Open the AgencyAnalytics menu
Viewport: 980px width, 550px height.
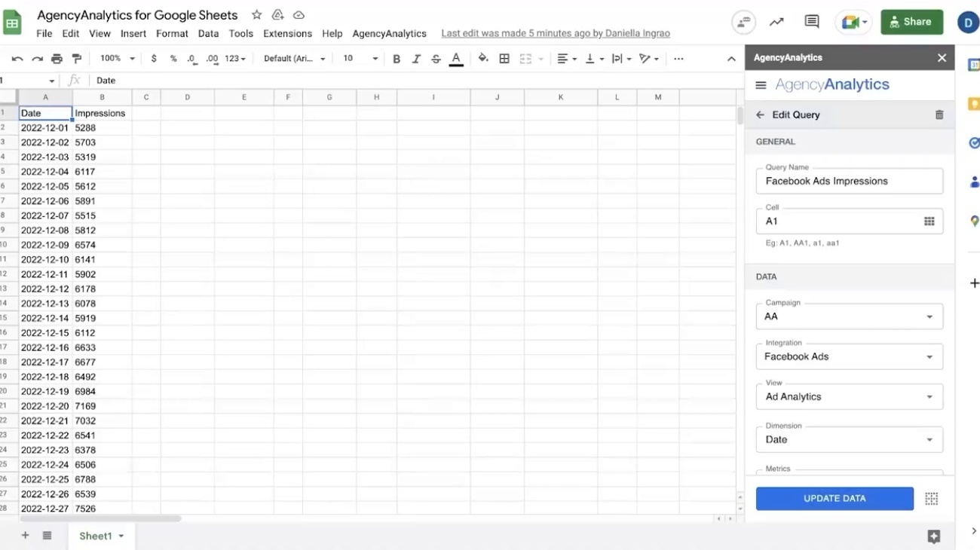389,33
